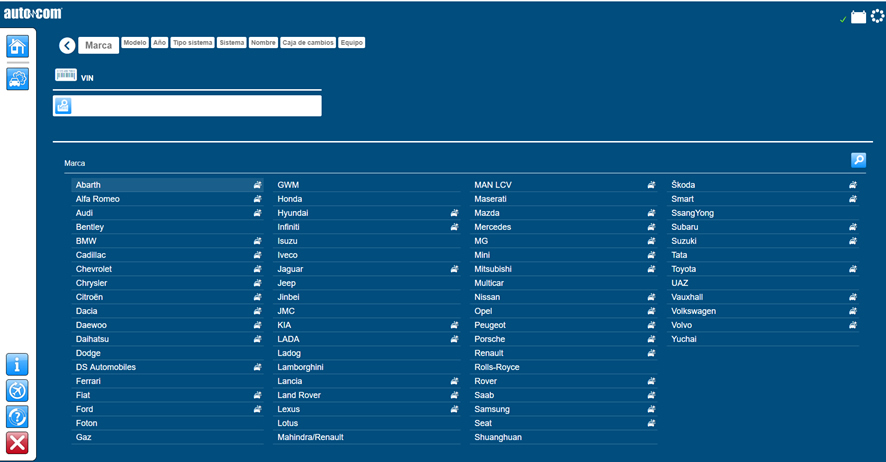Select Fiat from brand list

167,395
